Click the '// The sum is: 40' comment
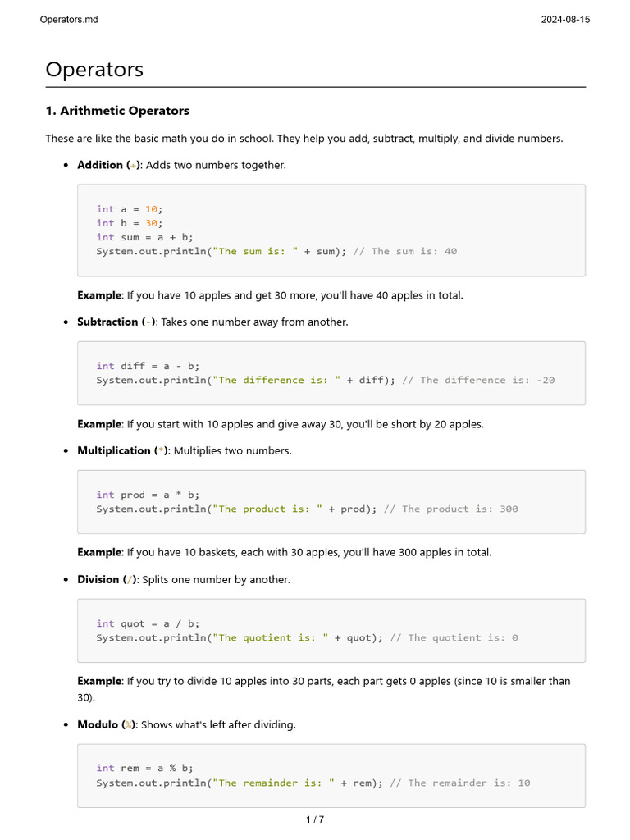 [x=404, y=251]
